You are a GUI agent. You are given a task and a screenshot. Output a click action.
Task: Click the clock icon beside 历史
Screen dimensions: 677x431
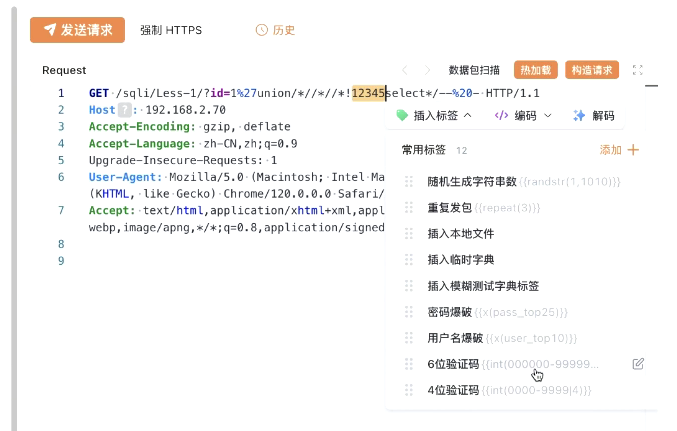tap(262, 30)
